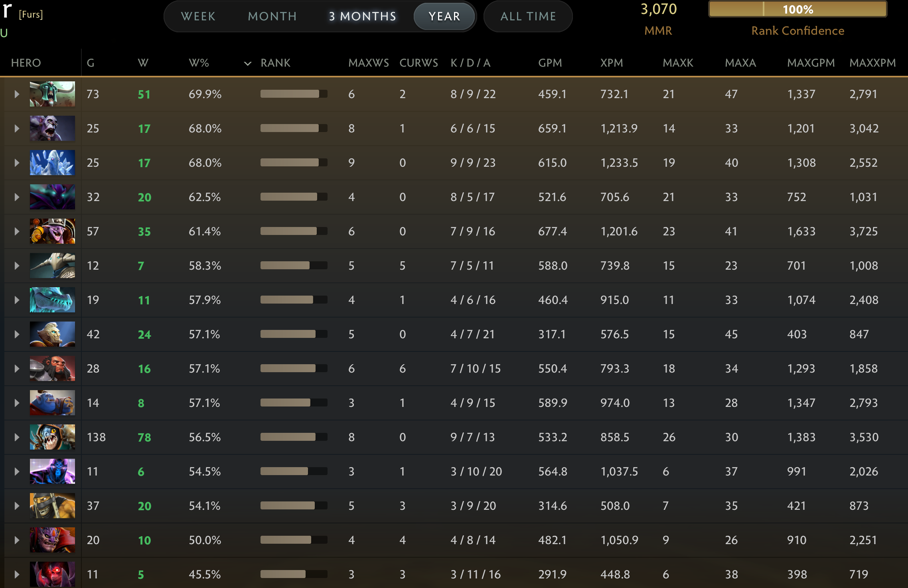Expand the 45.5% win rate row
Image resolution: width=908 pixels, height=588 pixels.
pos(17,574)
